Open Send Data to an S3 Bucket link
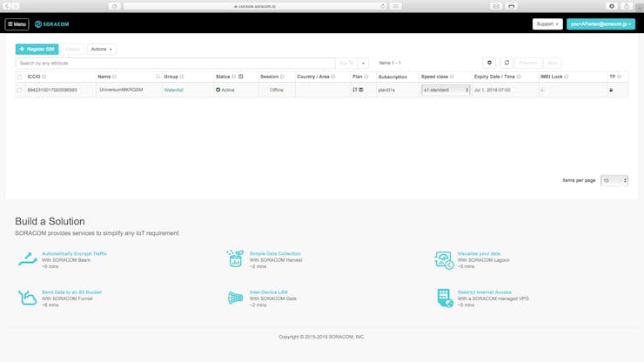Image resolution: width=644 pixels, height=362 pixels. pos(72,292)
